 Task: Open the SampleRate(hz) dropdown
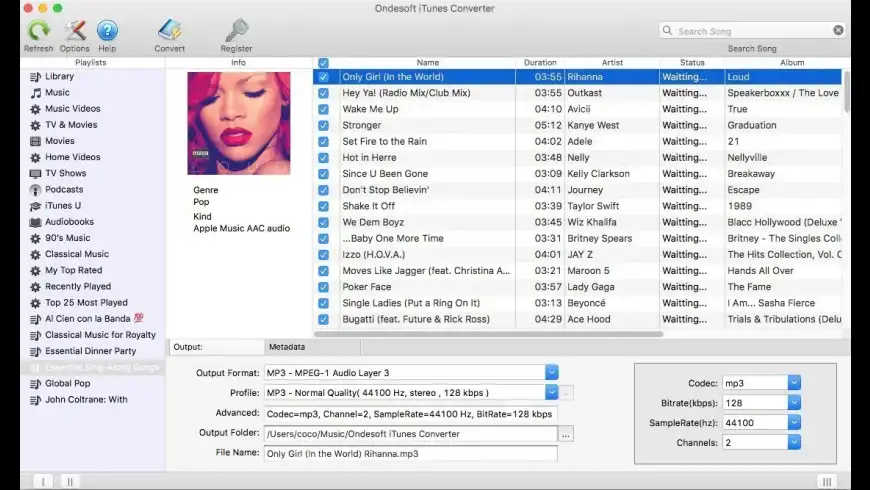[x=794, y=423]
